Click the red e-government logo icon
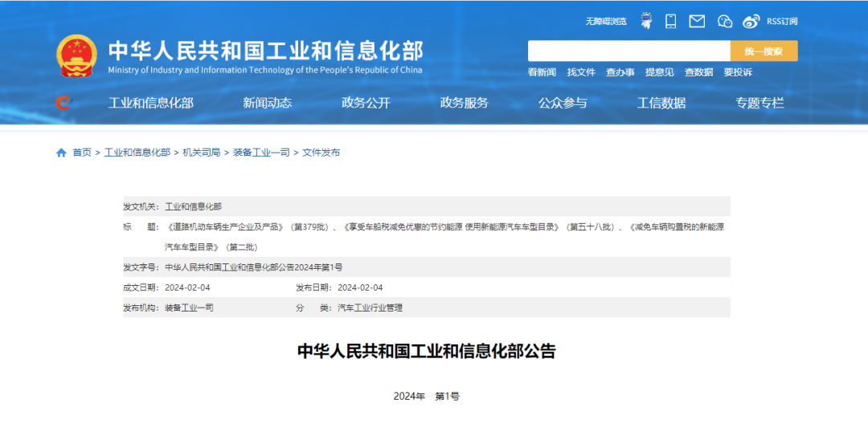The width and height of the screenshot is (868, 432). 63,103
